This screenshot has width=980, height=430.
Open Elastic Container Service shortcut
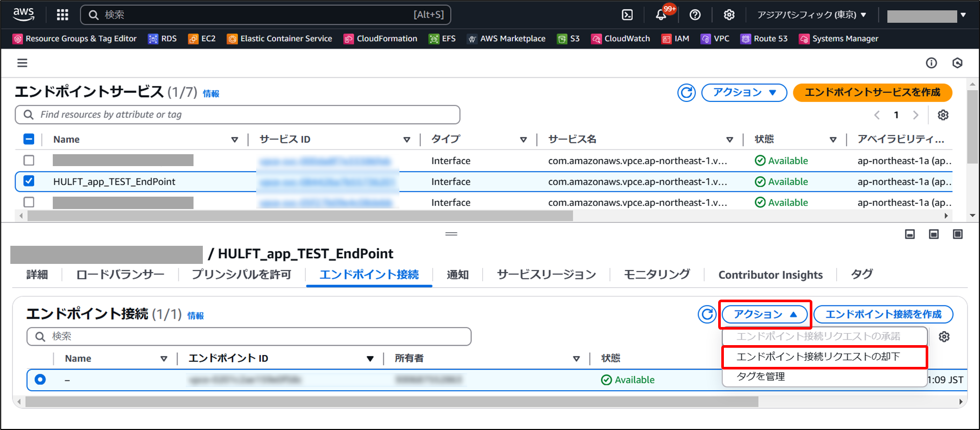(280, 39)
